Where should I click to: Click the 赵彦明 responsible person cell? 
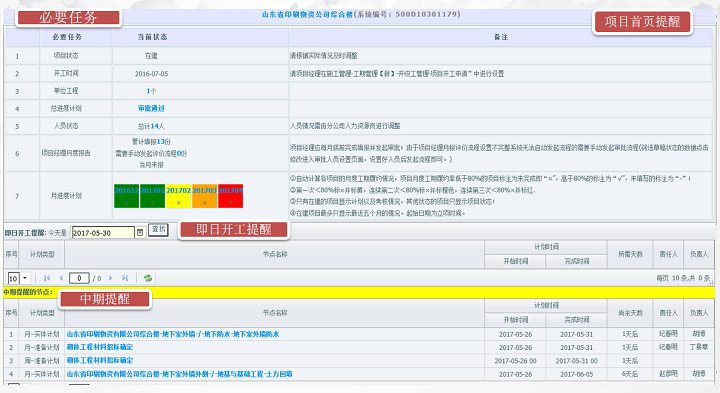(x=669, y=374)
